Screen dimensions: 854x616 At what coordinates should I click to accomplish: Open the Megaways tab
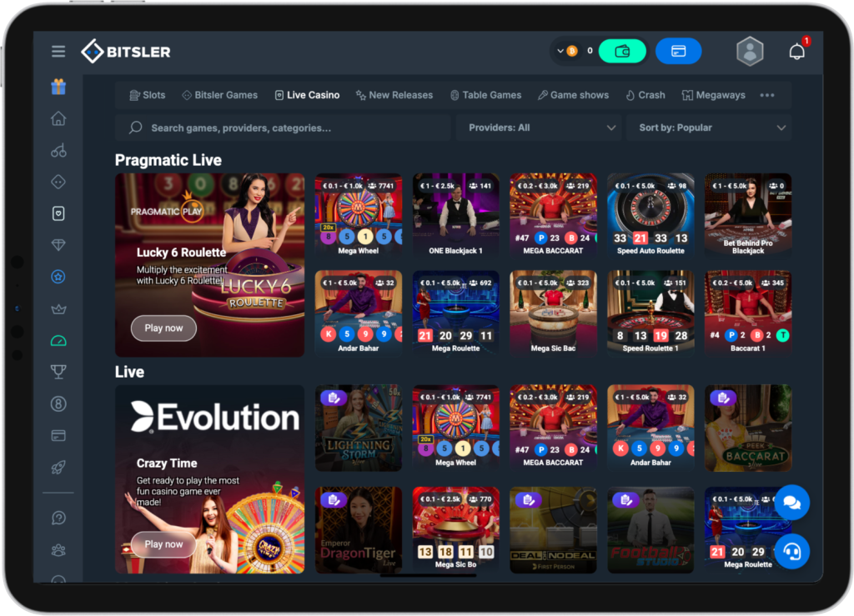(714, 95)
